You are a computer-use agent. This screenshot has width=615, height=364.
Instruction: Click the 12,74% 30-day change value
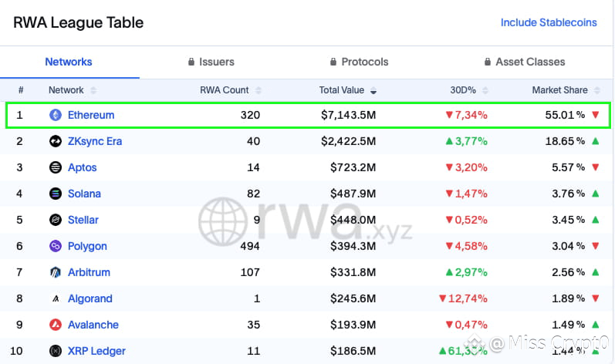pos(468,298)
